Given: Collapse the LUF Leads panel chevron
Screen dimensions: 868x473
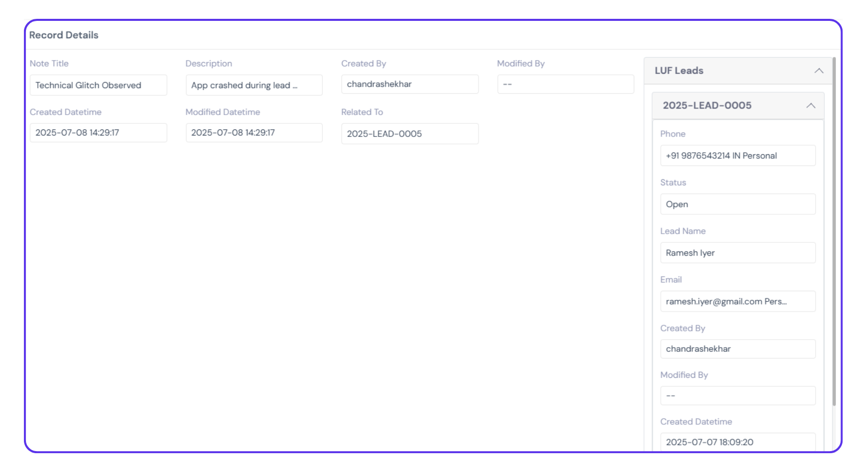Looking at the screenshot, I should tap(818, 71).
